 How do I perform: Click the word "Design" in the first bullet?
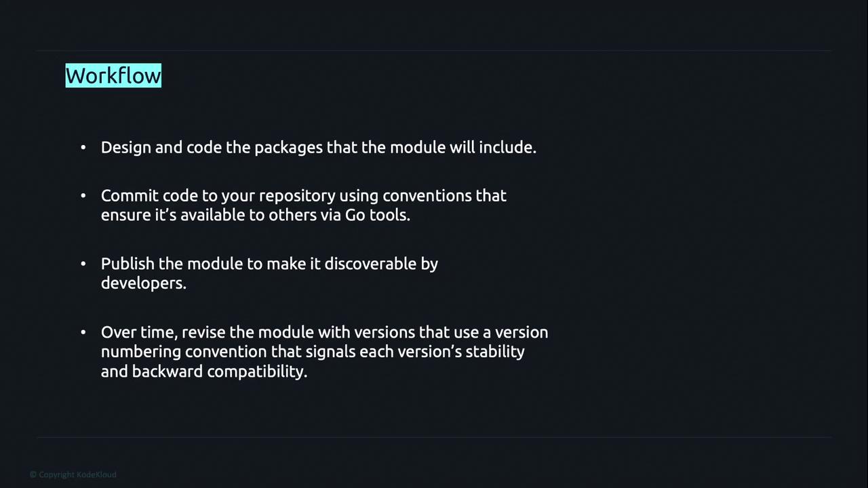(125, 147)
